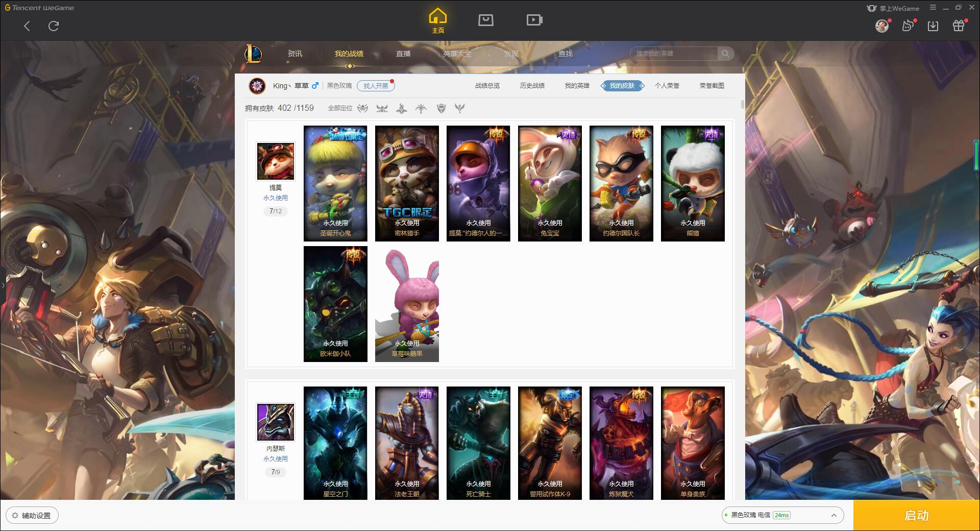This screenshot has height=531, width=980.
Task: Open the 熊猫 skin card
Action: tap(693, 183)
